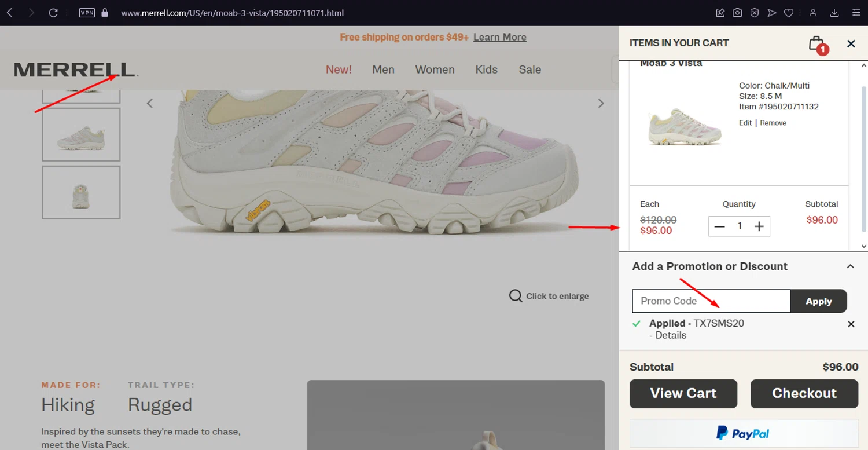Open the Learn More shipping link
This screenshot has width=868, height=450.
[499, 37]
